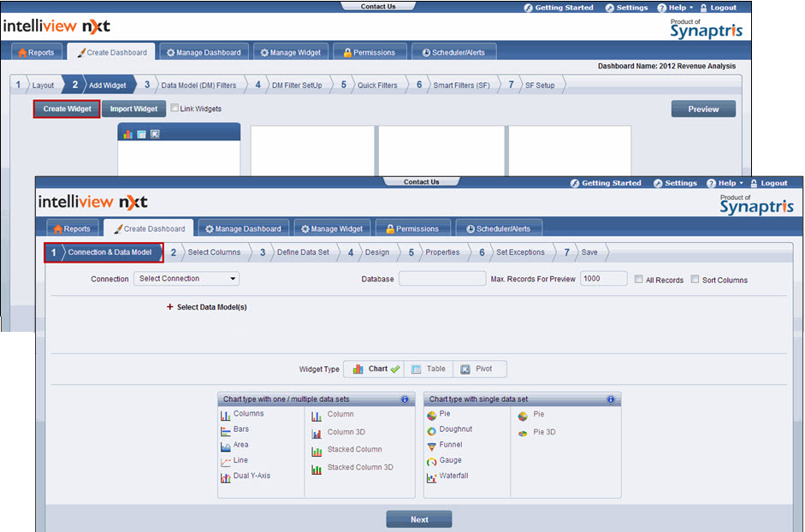
Task: Select the Line chart category
Action: (x=234, y=460)
